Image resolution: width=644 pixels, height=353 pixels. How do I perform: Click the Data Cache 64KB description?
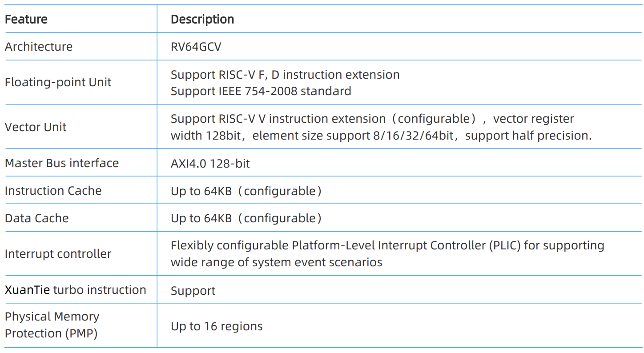coord(246,218)
